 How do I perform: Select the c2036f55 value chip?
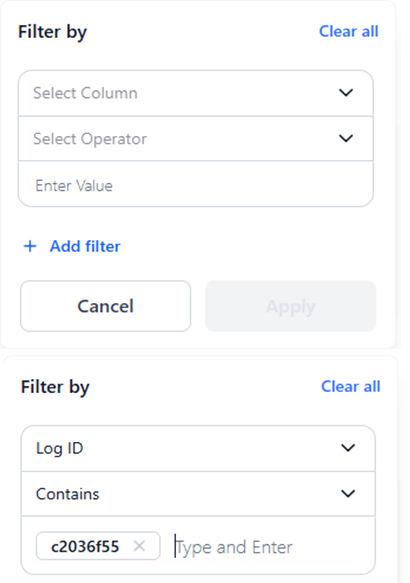click(x=85, y=546)
